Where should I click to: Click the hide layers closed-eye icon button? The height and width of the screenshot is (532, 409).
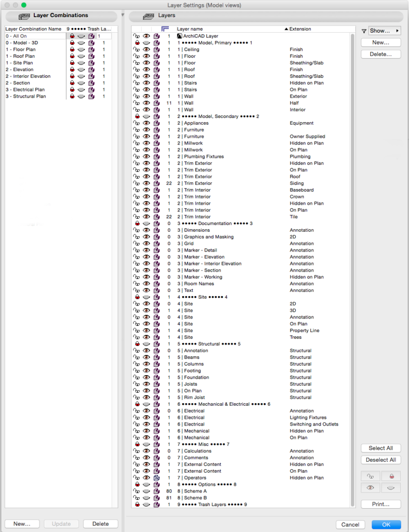(x=391, y=488)
